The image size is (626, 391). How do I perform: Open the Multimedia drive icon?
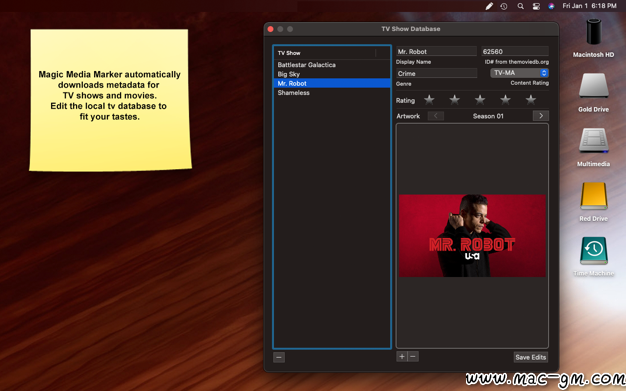pos(594,147)
